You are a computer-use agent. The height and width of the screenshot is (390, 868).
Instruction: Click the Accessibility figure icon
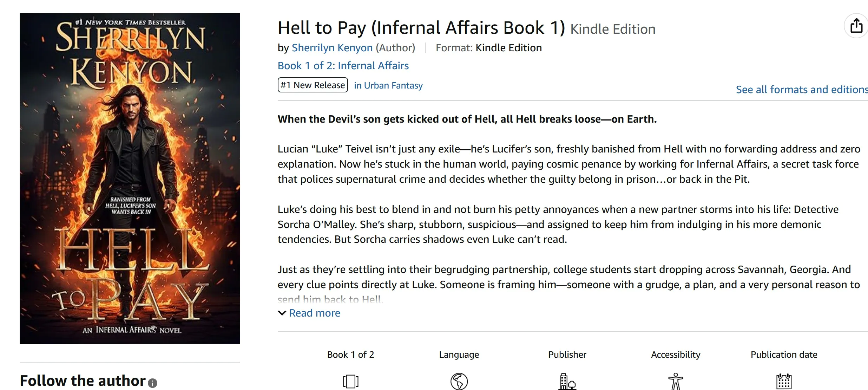[x=676, y=382]
